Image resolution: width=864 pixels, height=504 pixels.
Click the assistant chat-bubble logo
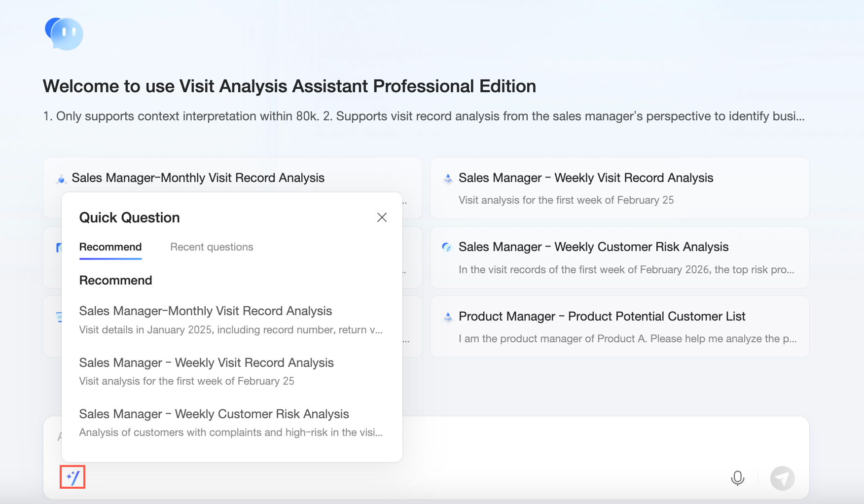tap(64, 34)
